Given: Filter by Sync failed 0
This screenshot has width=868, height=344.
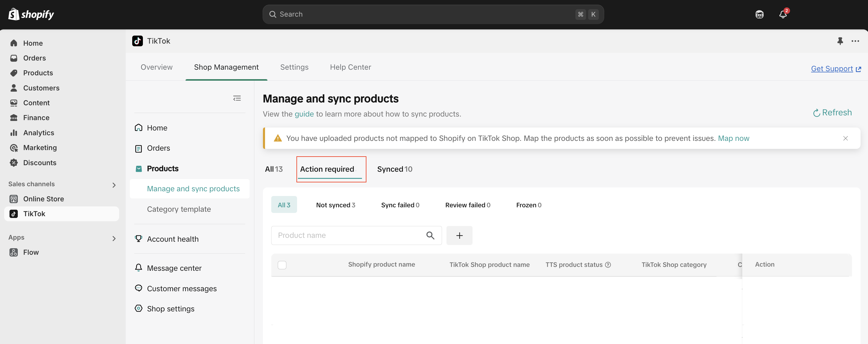Looking at the screenshot, I should click(400, 205).
